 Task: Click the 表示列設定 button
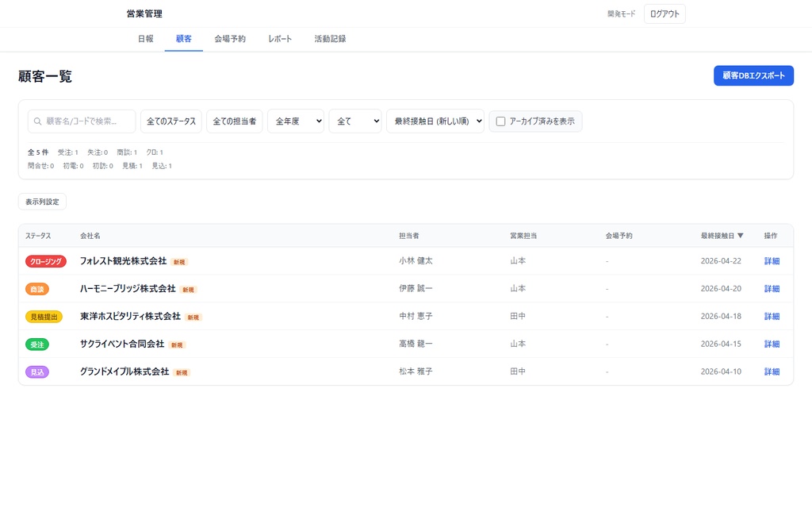41,201
